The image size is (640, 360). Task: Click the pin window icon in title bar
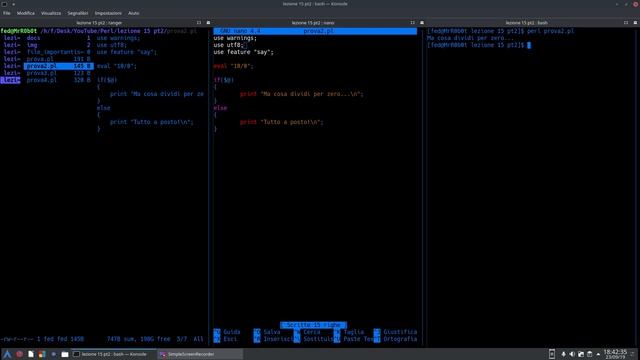pyautogui.click(x=13, y=4)
